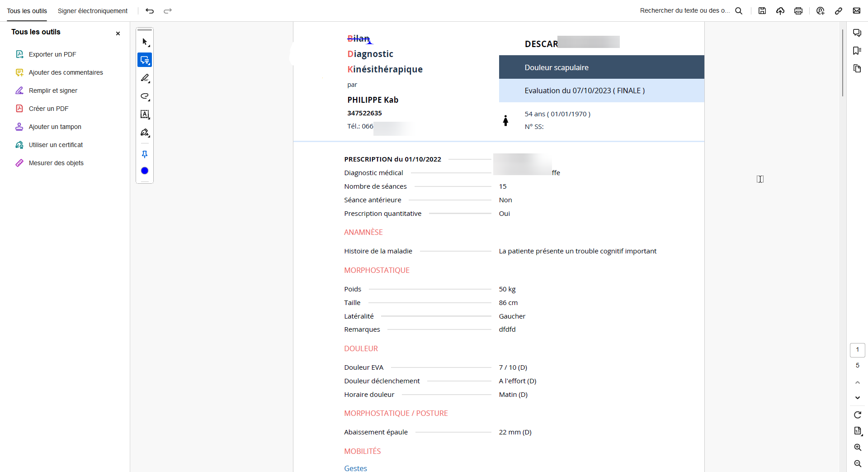Click the patient person icon
Screen dimensions: 868x472
pyautogui.click(x=505, y=120)
